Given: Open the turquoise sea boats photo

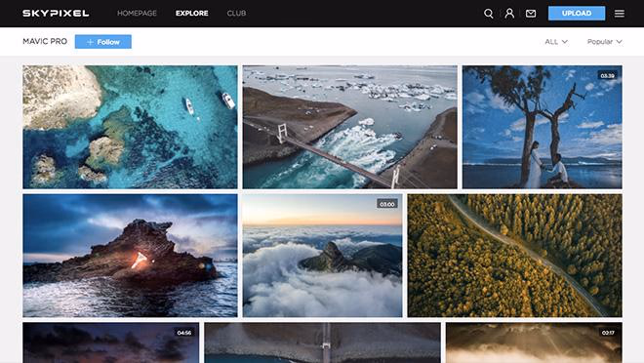Looking at the screenshot, I should (130, 127).
